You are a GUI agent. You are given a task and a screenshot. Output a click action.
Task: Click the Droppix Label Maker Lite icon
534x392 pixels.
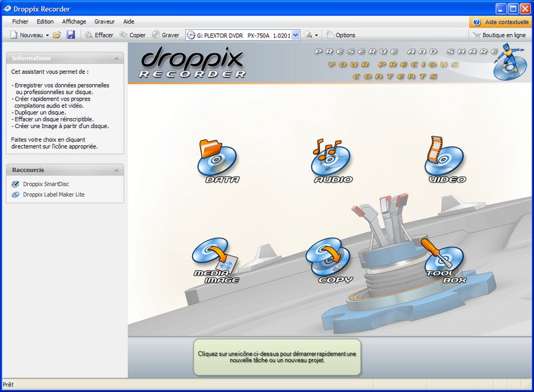[15, 195]
